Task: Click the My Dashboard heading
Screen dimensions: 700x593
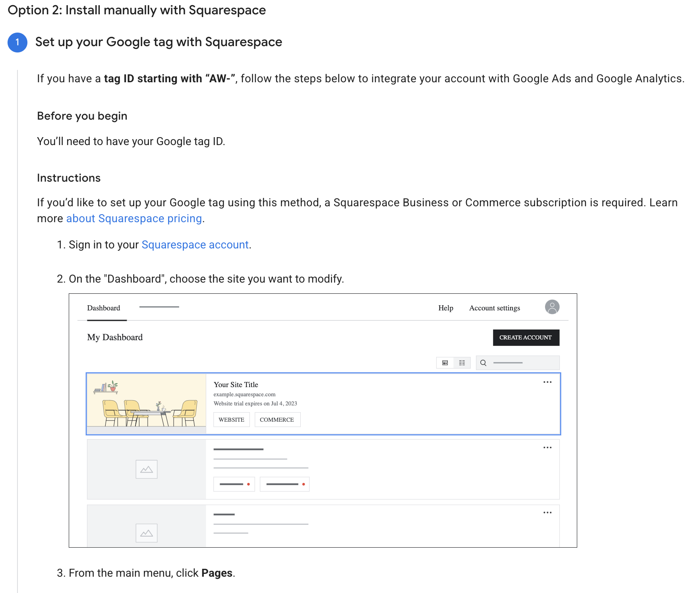Action: (115, 337)
